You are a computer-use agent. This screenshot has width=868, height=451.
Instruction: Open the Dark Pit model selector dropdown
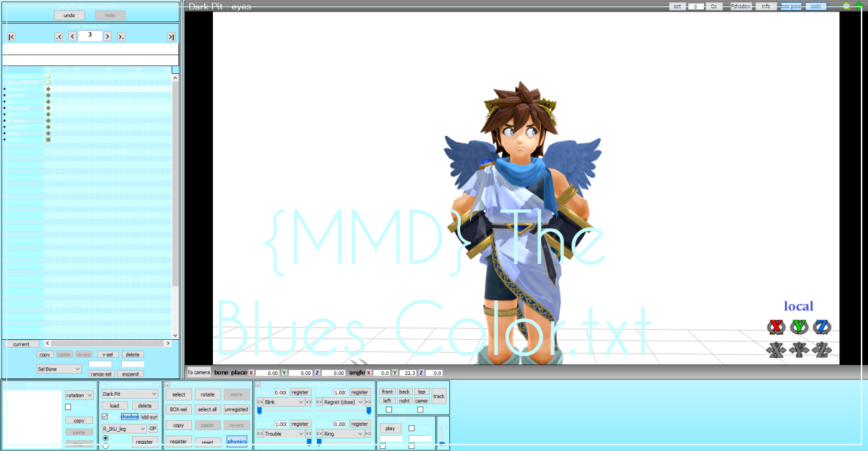tap(129, 394)
